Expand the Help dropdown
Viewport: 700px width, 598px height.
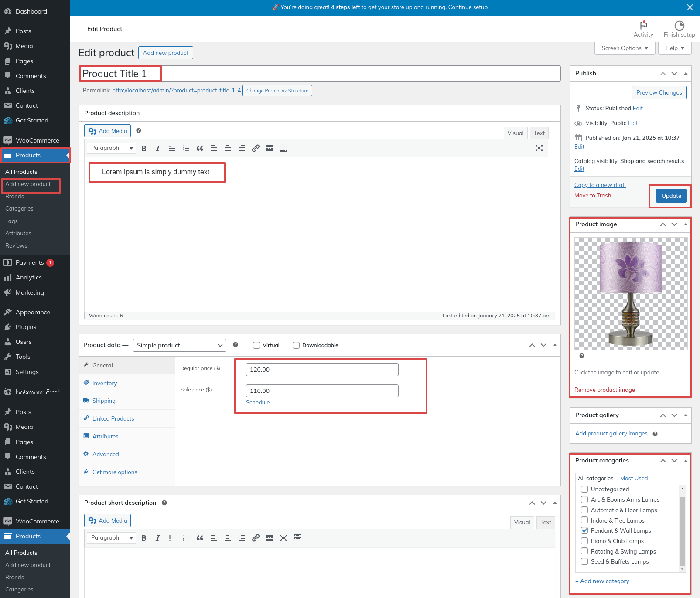pyautogui.click(x=675, y=48)
